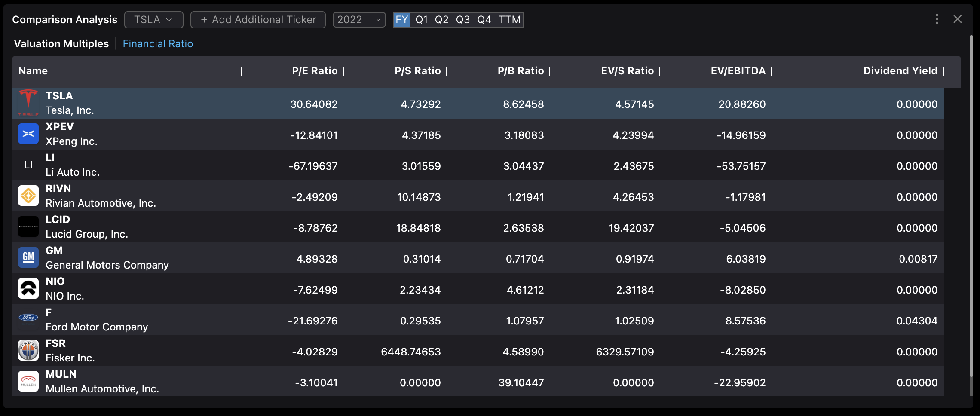The image size is (980, 416).
Task: Click Add Additional Ticker button
Action: point(258,20)
